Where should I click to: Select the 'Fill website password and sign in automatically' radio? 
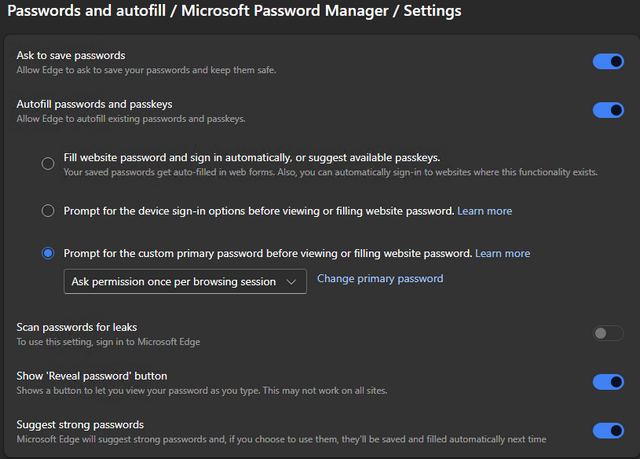tap(48, 164)
